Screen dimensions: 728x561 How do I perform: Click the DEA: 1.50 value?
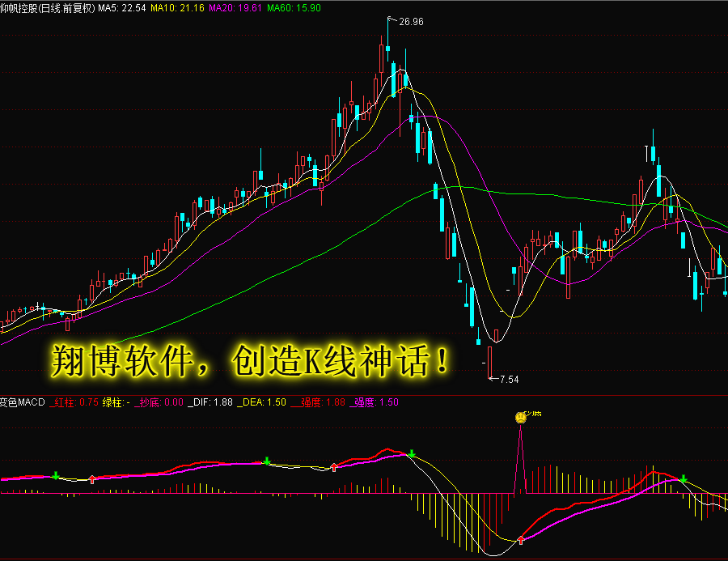(262, 402)
